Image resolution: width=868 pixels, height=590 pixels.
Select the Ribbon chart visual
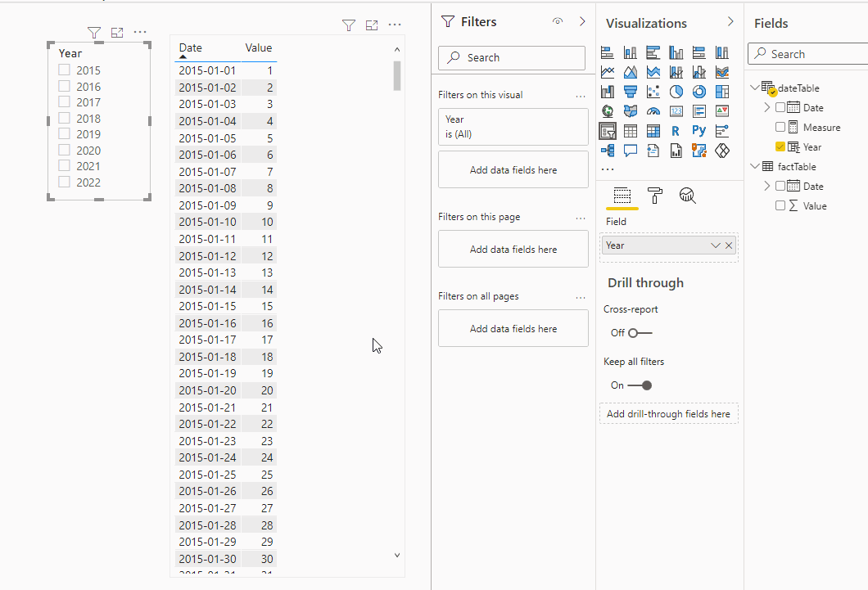(722, 72)
